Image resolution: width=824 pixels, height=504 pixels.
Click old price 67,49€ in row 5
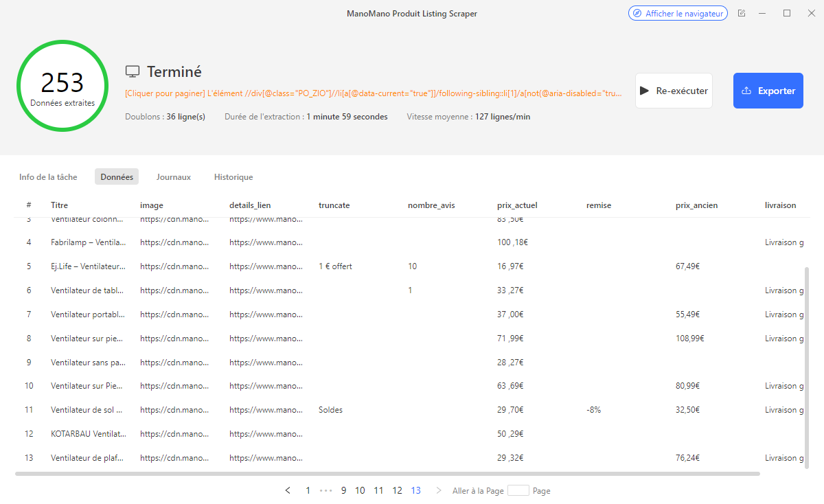pyautogui.click(x=688, y=266)
